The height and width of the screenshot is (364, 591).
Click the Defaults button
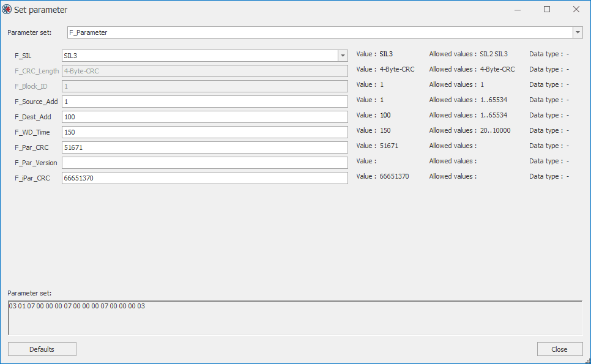point(42,349)
